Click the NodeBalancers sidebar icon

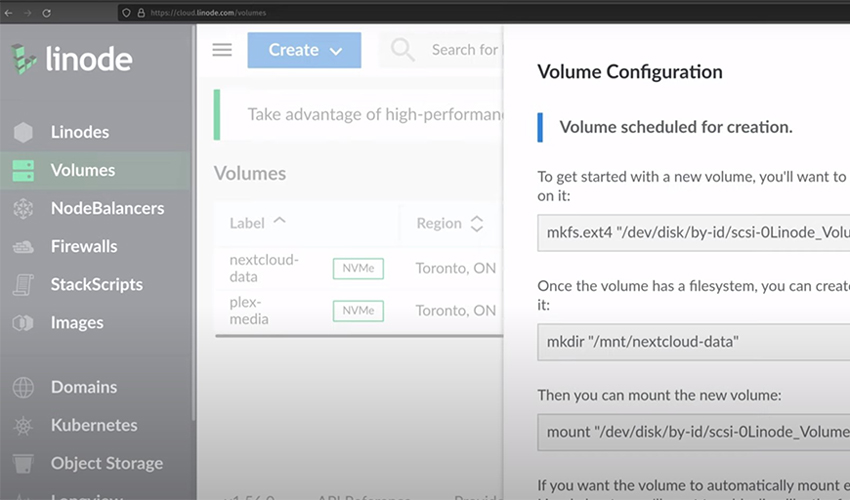[x=23, y=209]
